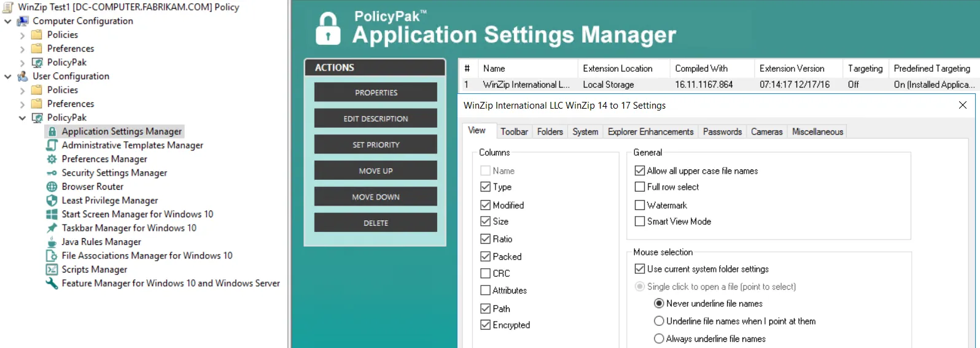Click the Administrative Templates Manager icon
The width and height of the screenshot is (980, 348).
click(52, 145)
